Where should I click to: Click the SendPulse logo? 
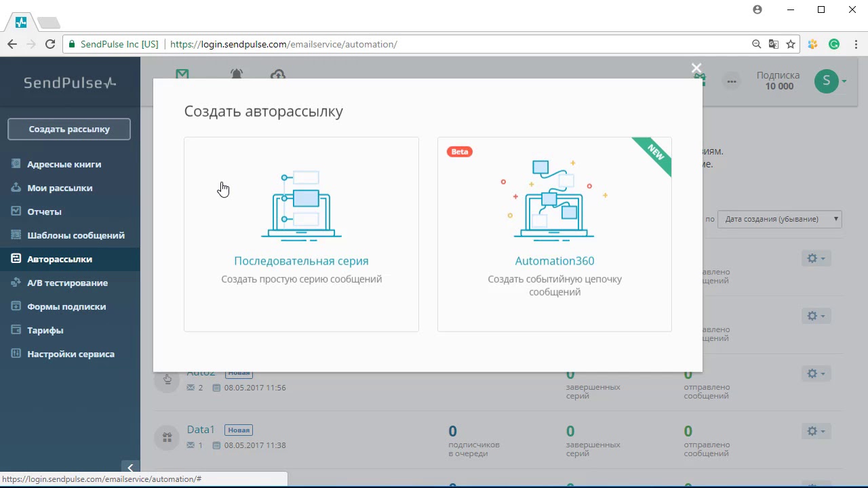pyautogui.click(x=70, y=83)
